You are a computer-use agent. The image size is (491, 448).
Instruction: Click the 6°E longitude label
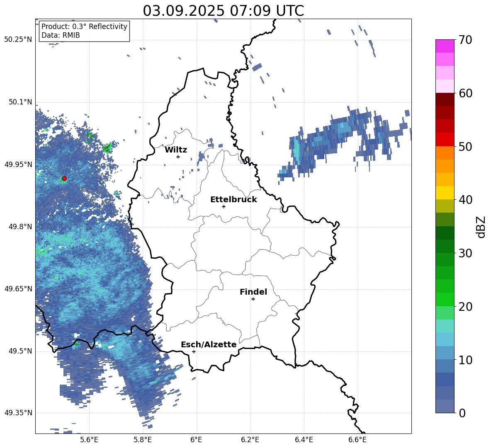[x=196, y=440]
